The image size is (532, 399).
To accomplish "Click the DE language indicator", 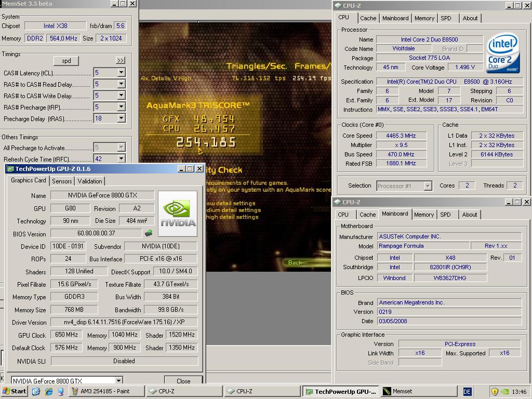I will (467, 392).
